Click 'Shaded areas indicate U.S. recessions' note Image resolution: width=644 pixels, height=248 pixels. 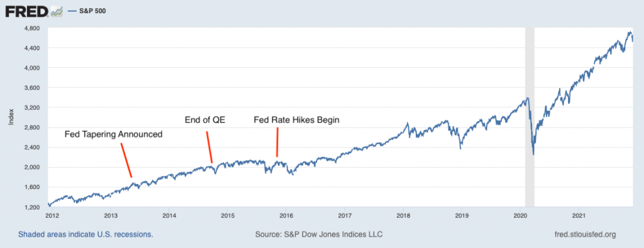point(86,235)
